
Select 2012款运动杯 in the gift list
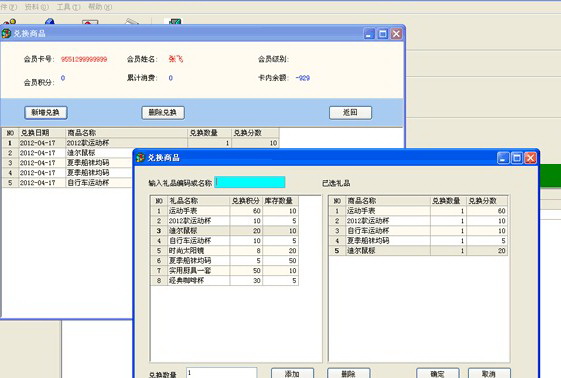[x=224, y=221]
